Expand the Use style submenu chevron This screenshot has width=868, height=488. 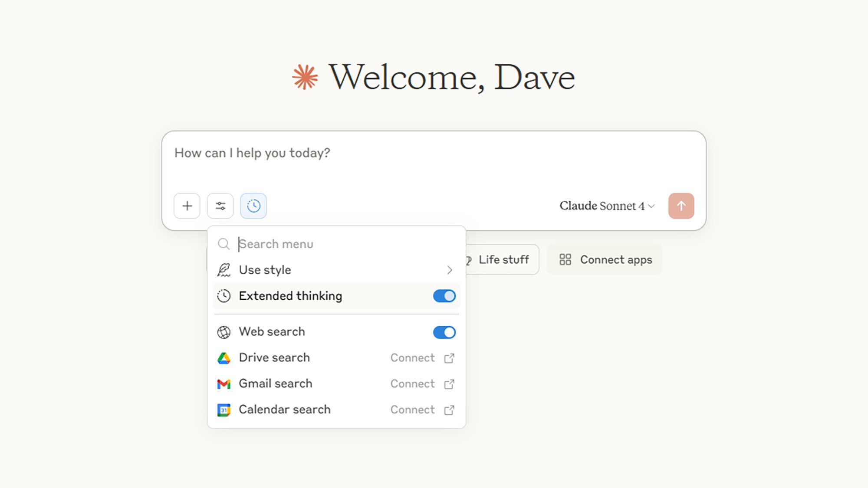coord(450,270)
